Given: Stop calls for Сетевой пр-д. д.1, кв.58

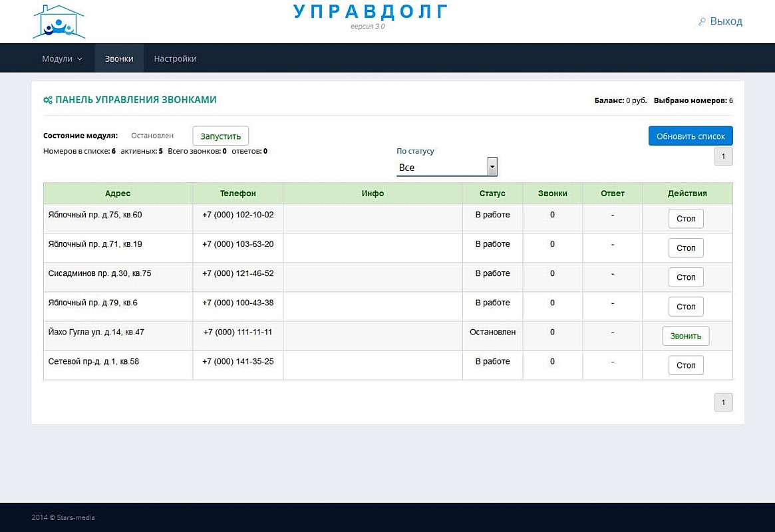Looking at the screenshot, I should coord(685,365).
